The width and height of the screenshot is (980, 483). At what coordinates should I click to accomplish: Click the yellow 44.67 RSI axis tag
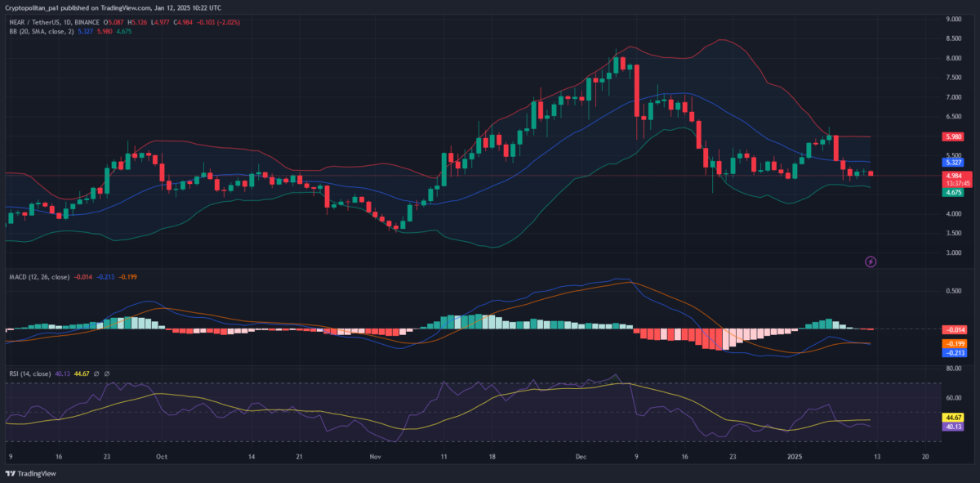[952, 417]
